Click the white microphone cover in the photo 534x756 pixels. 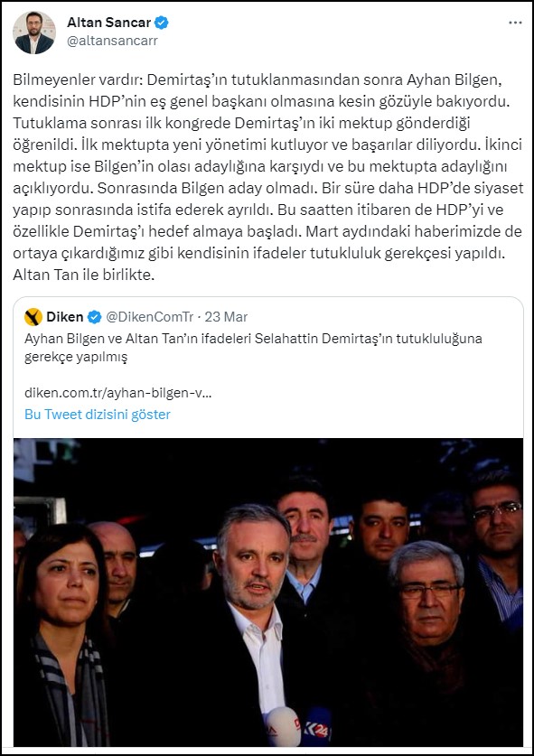pos(283,728)
